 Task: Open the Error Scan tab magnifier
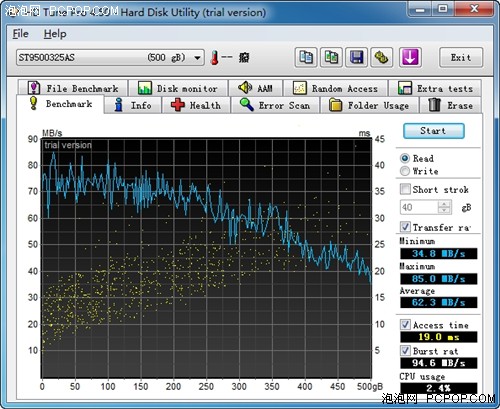click(275, 105)
